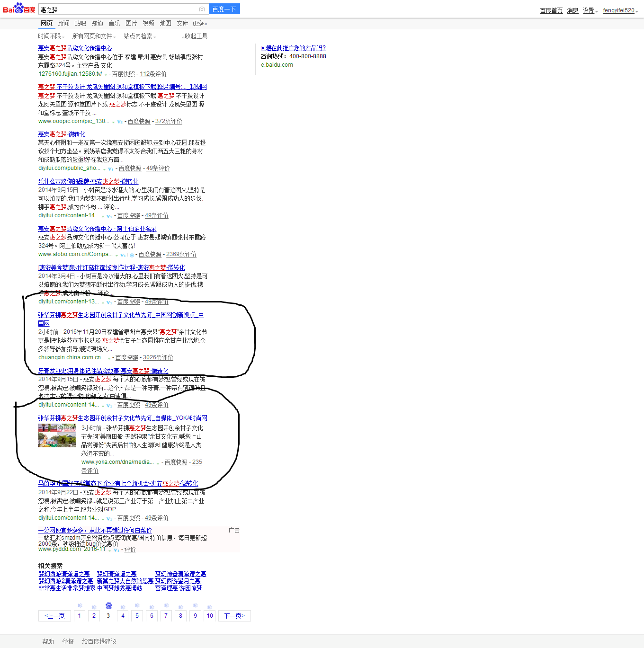Open the 更多 more tabs link
This screenshot has width=644, height=648.
click(x=199, y=23)
